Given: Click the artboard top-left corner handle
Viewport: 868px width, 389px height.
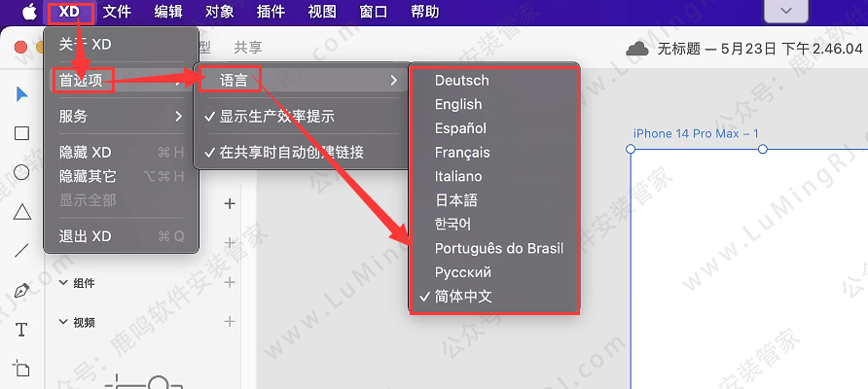Looking at the screenshot, I should pos(630,149).
